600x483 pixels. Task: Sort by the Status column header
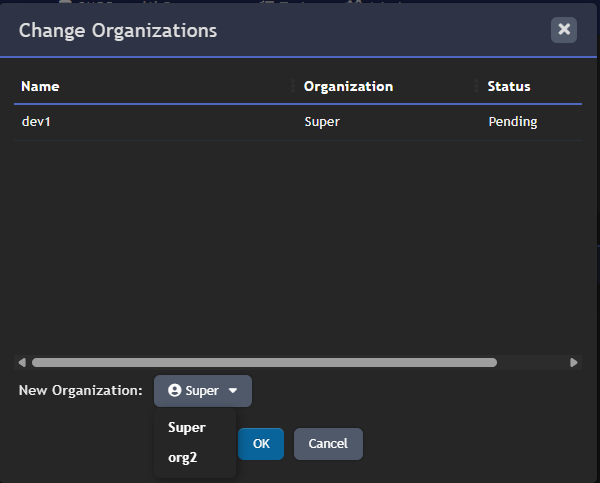point(508,86)
